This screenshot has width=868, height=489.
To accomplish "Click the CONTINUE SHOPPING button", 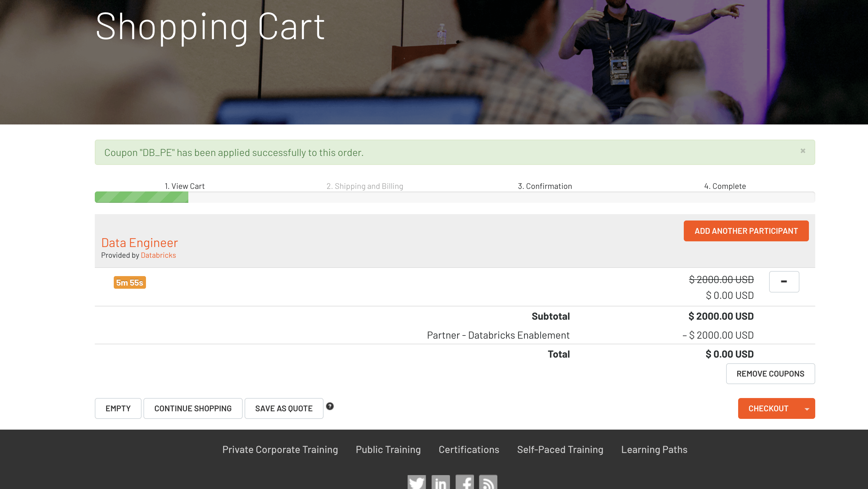I will [x=193, y=408].
